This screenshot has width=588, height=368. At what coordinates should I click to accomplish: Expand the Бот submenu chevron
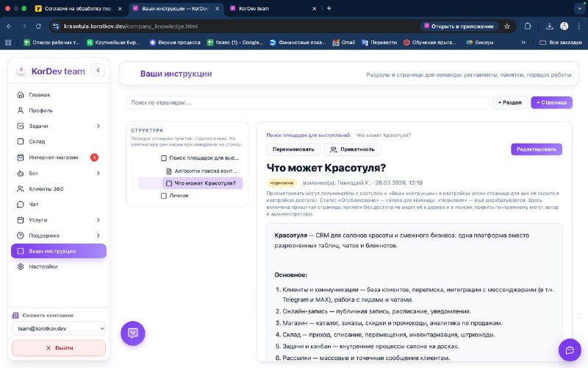(98, 173)
